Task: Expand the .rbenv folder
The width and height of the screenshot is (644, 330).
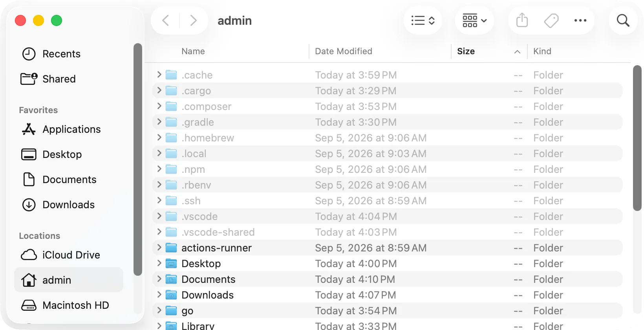Action: click(159, 185)
